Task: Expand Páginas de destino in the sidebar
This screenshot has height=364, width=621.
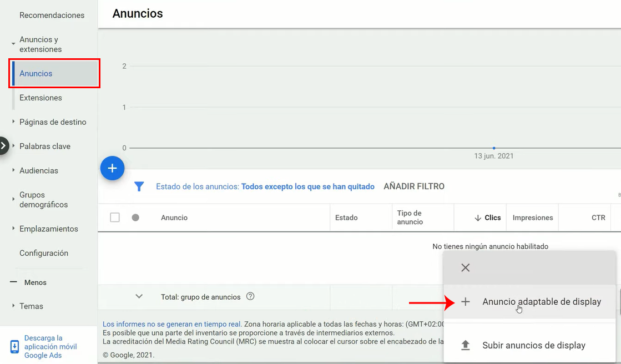Action: coord(13,122)
